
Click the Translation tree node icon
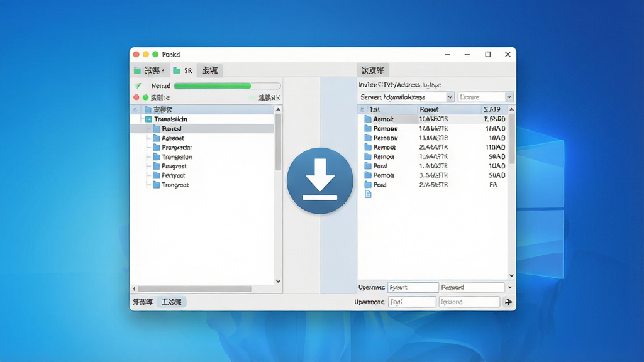pyautogui.click(x=148, y=119)
